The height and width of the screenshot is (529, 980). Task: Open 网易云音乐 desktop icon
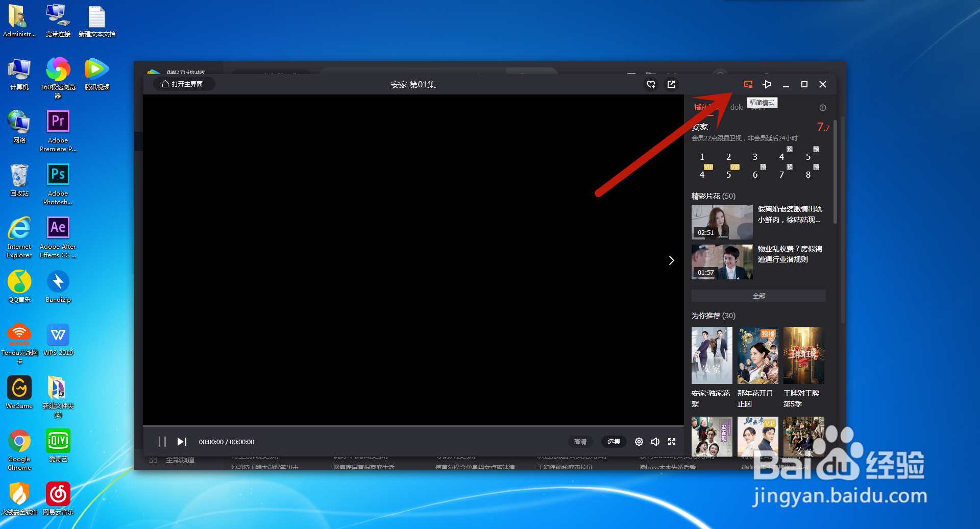click(58, 499)
